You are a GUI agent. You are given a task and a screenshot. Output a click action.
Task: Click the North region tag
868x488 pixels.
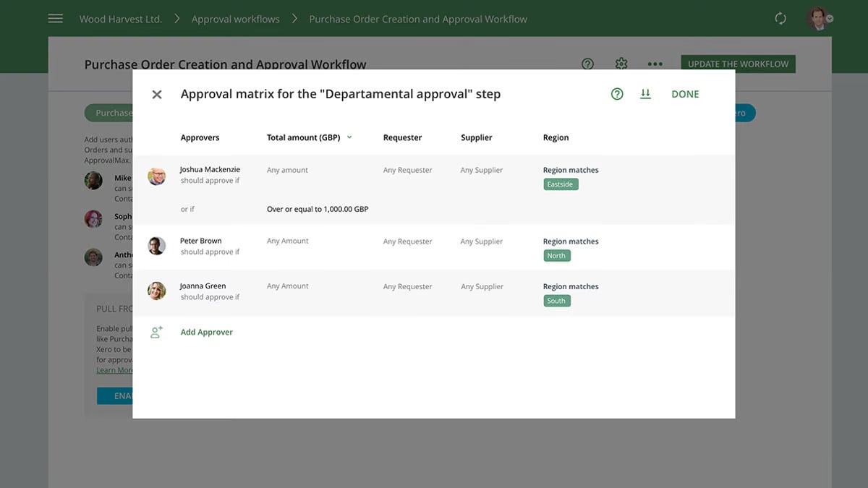pyautogui.click(x=556, y=256)
